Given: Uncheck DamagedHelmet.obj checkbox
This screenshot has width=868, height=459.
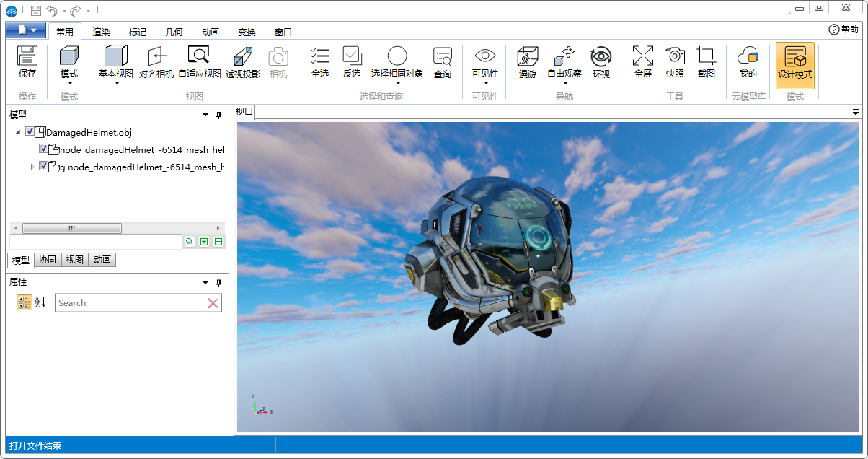Looking at the screenshot, I should coord(30,132).
